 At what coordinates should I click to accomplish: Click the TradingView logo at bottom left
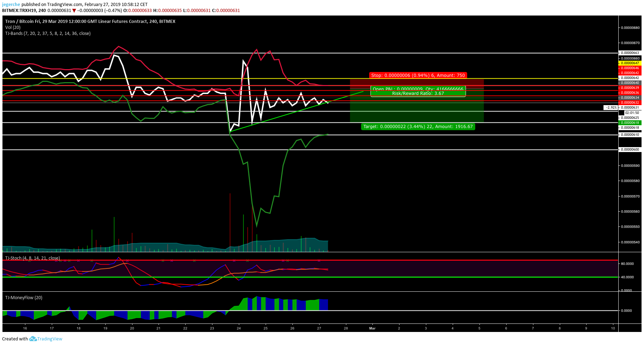[46, 339]
